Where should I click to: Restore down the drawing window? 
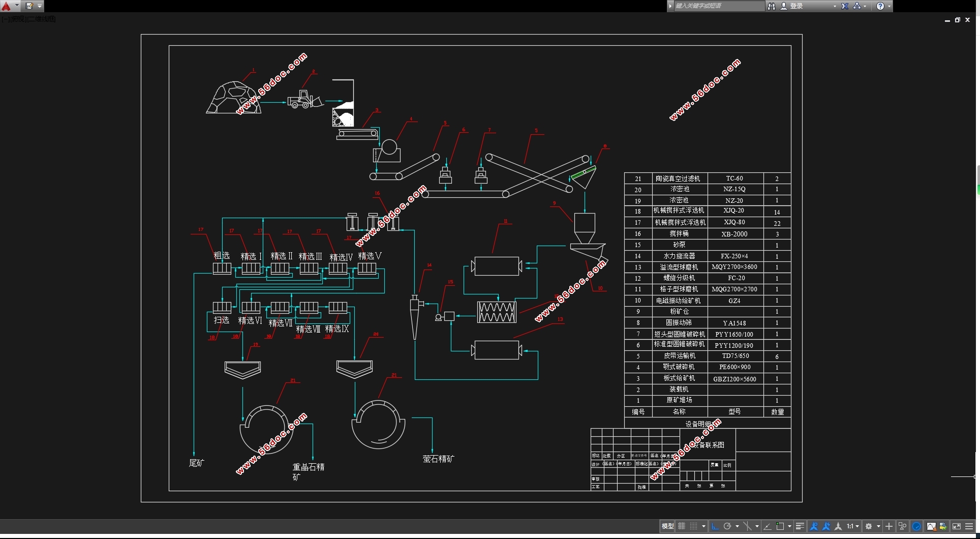(957, 20)
